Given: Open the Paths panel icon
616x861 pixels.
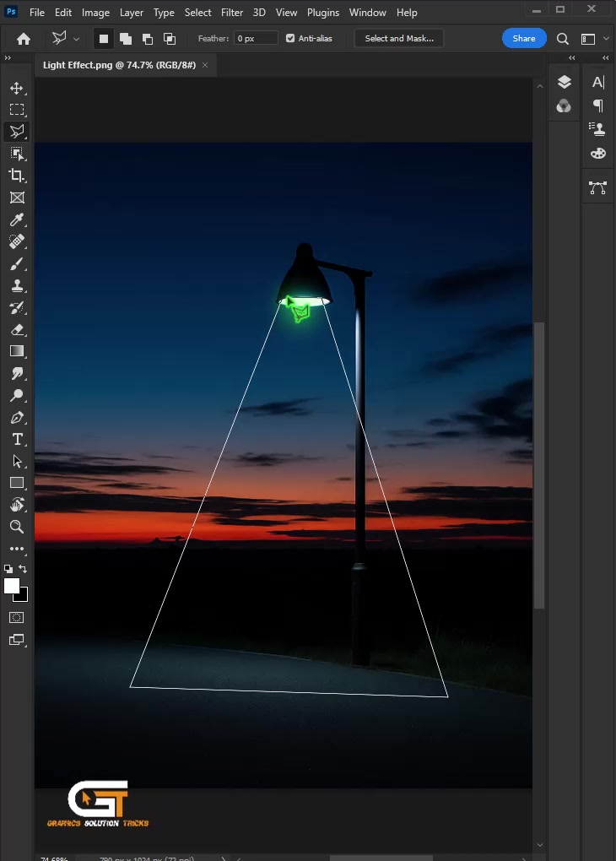Looking at the screenshot, I should click(597, 187).
